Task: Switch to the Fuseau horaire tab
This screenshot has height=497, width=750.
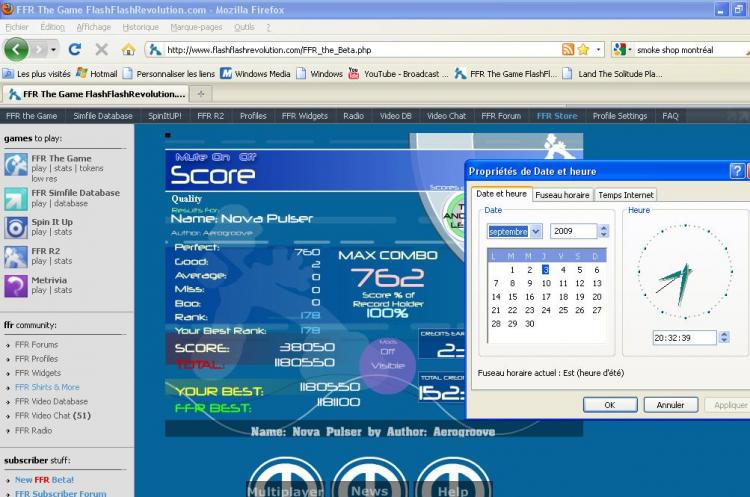Action: 562,195
